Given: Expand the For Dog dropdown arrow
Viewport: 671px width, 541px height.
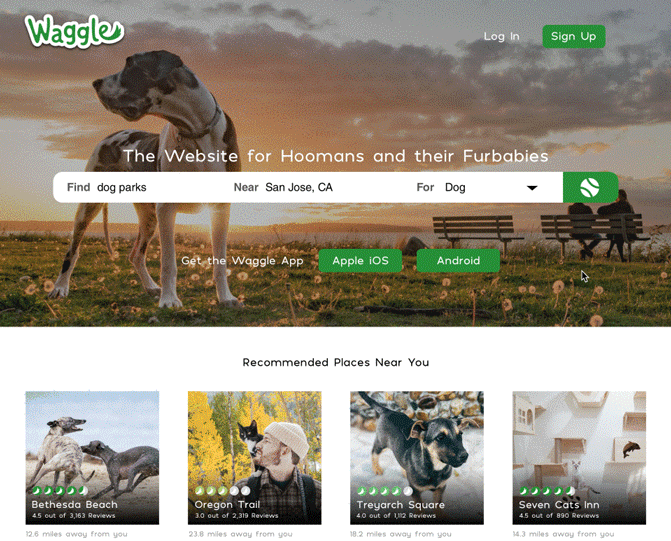Looking at the screenshot, I should [x=532, y=188].
